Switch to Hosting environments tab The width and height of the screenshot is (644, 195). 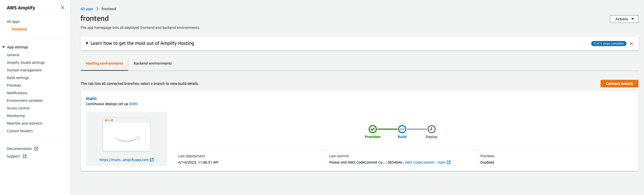tap(105, 63)
